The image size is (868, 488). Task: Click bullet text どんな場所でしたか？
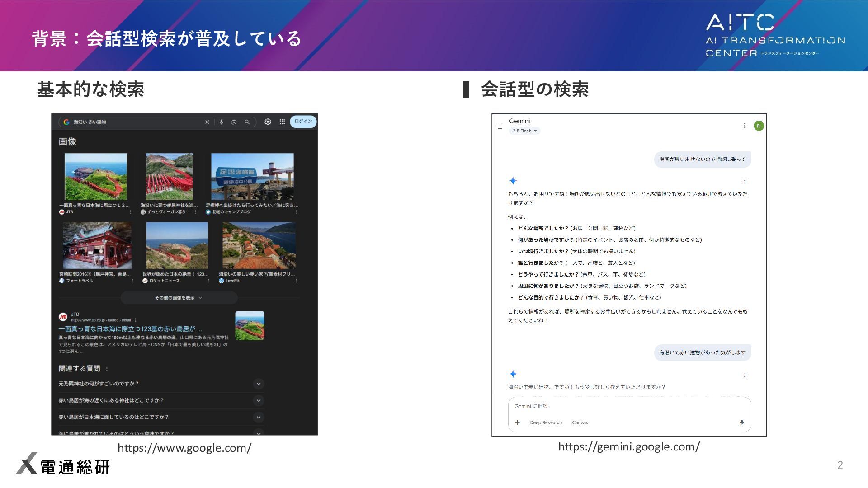click(543, 228)
